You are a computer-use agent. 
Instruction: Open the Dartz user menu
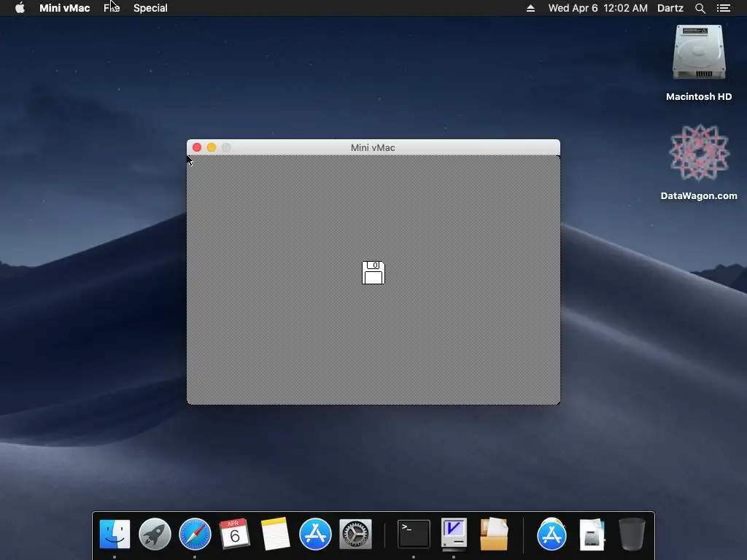point(670,8)
